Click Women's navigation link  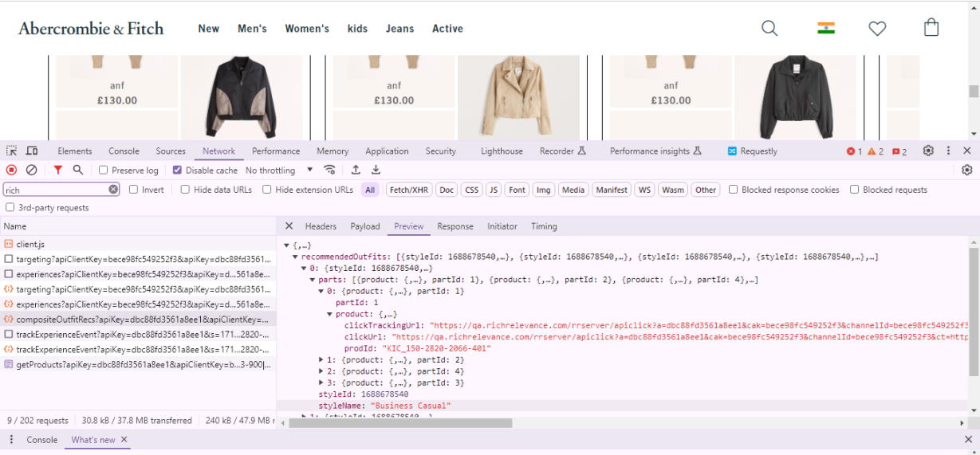307,29
